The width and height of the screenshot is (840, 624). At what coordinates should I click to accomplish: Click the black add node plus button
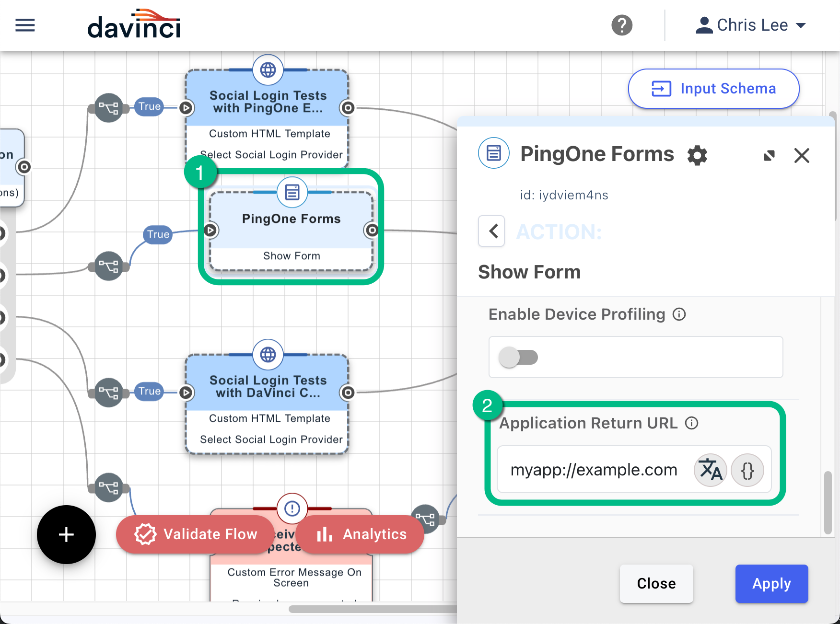(66, 534)
